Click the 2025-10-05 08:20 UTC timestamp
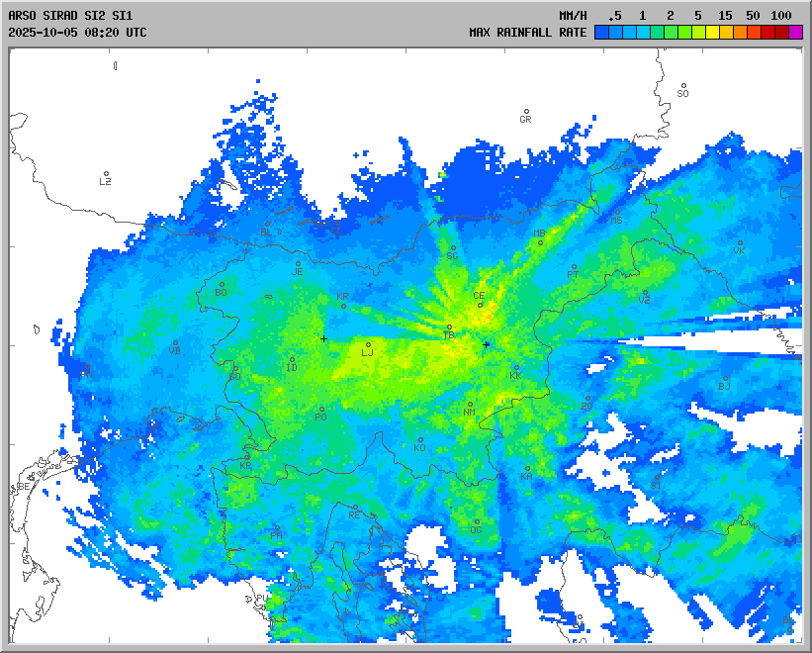 77,33
